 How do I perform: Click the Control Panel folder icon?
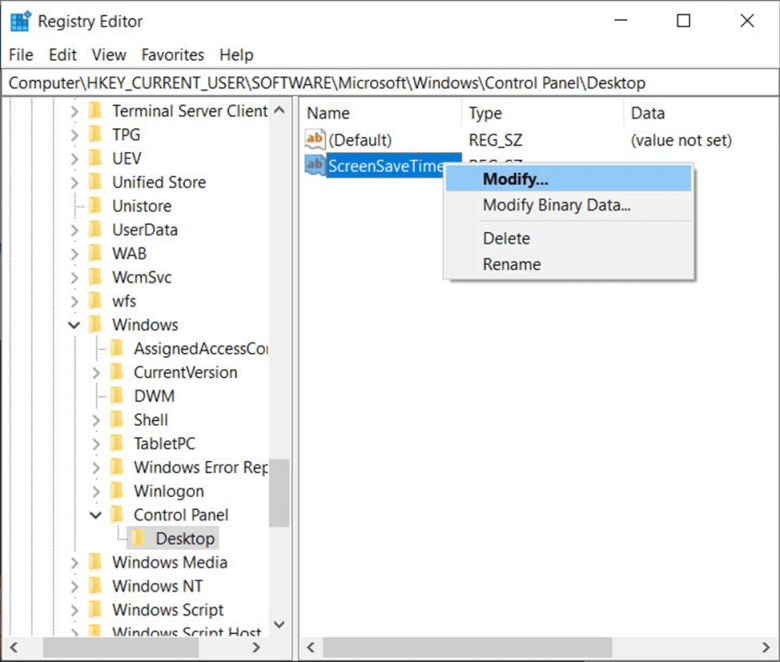coord(117,514)
